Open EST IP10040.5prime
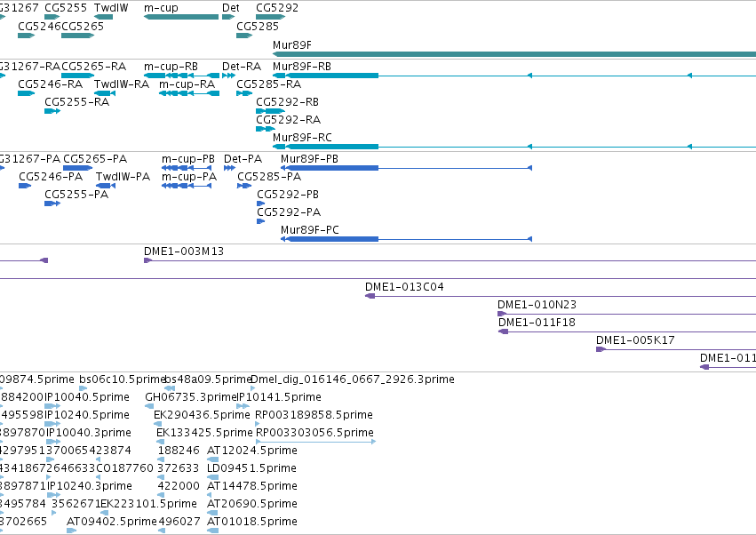The height and width of the screenshot is (535, 756). (x=52, y=406)
